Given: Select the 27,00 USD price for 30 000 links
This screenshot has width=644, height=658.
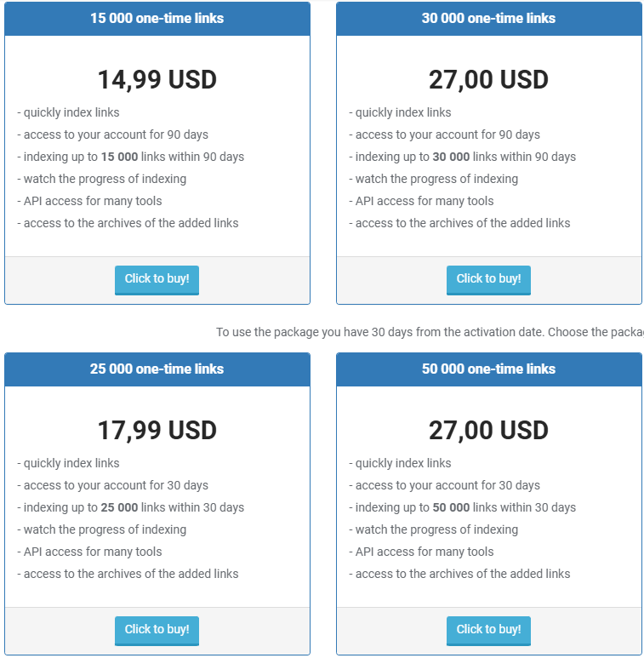Looking at the screenshot, I should (488, 80).
